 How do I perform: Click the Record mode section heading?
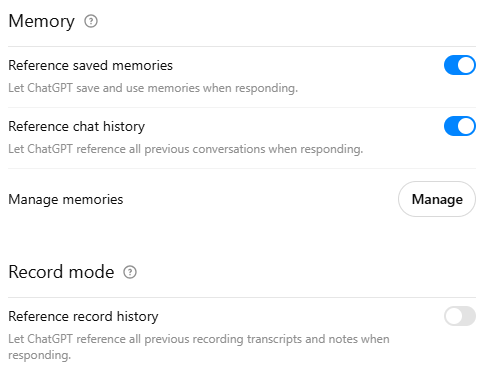coord(61,272)
